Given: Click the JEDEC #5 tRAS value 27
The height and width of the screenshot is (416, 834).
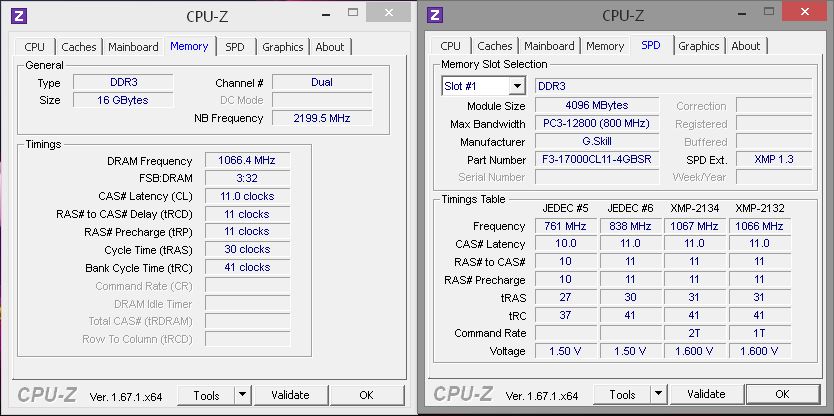Looking at the screenshot, I should pyautogui.click(x=565, y=297).
